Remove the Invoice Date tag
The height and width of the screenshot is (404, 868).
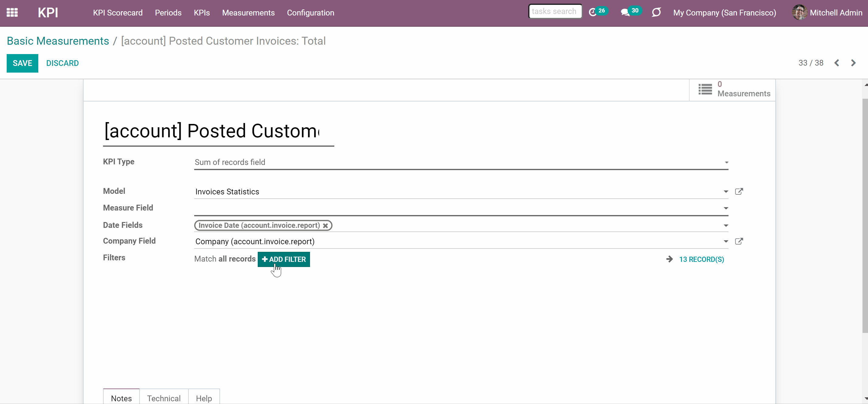pos(325,226)
